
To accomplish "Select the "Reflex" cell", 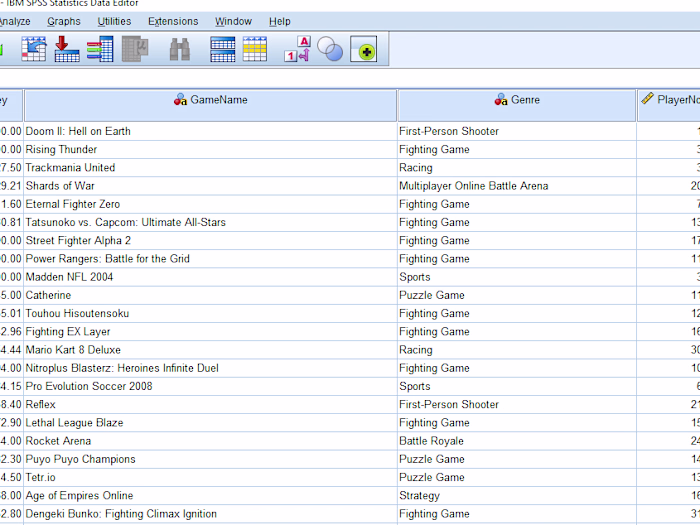I will tap(210, 404).
